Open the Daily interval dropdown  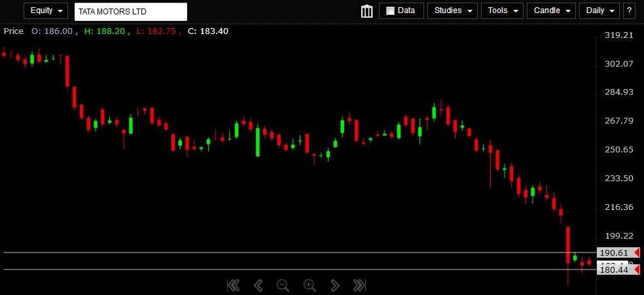pos(600,11)
